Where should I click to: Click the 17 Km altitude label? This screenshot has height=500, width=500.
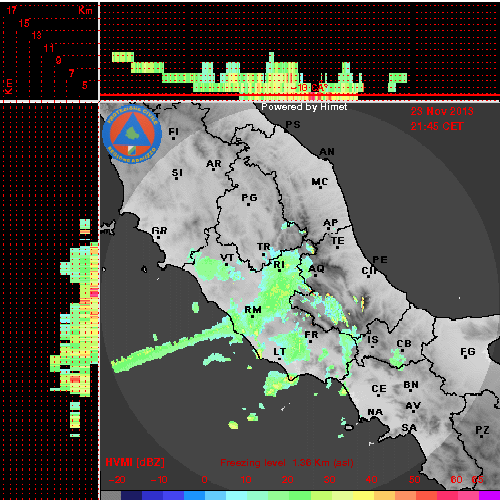[11, 10]
